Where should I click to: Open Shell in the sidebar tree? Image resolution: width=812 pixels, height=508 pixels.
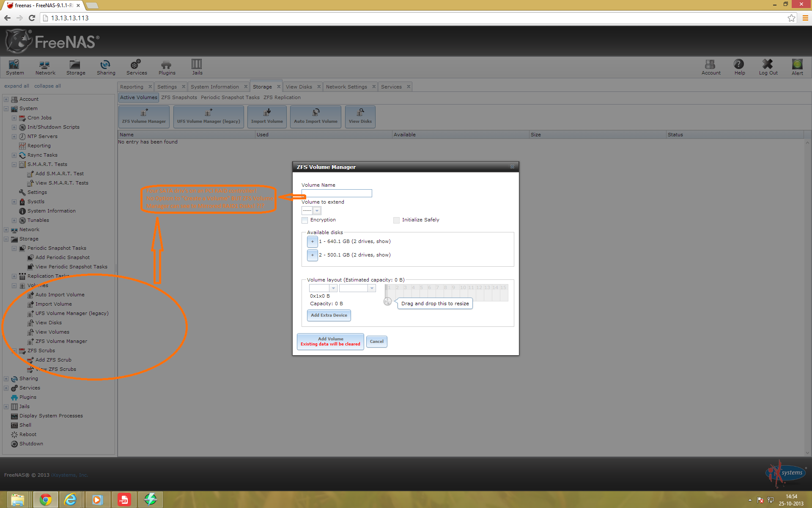tap(25, 425)
